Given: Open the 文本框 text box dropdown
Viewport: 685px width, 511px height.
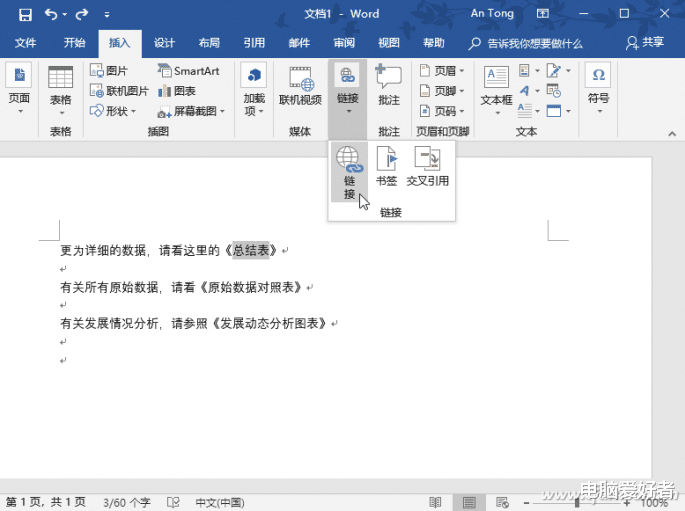Looking at the screenshot, I should tap(496, 91).
